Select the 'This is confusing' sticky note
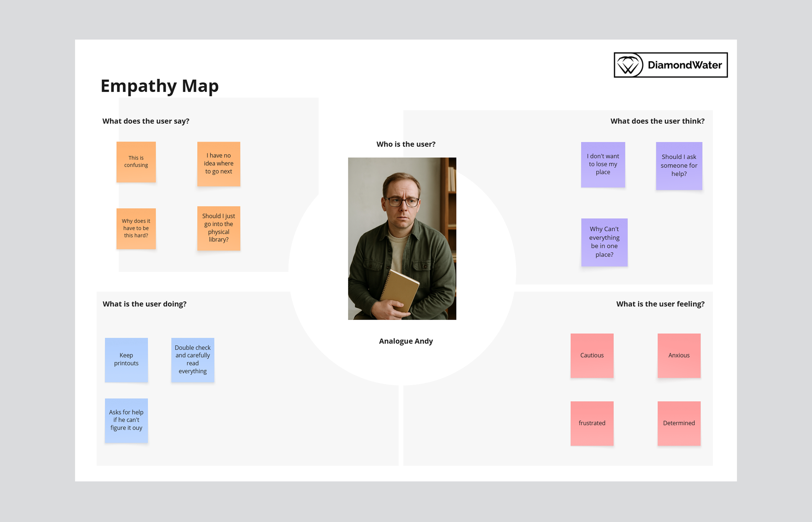 point(136,162)
